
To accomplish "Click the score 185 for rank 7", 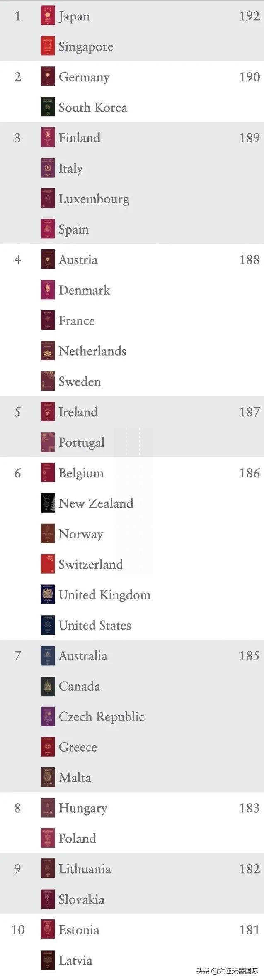I will click(249, 656).
